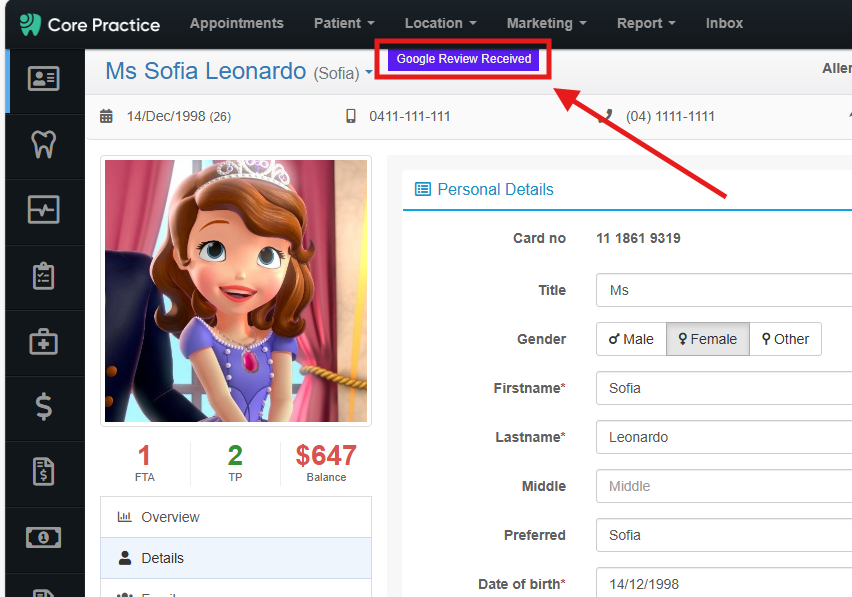This screenshot has width=852, height=597.
Task: Focus the Lastname input field
Action: pyautogui.click(x=724, y=437)
